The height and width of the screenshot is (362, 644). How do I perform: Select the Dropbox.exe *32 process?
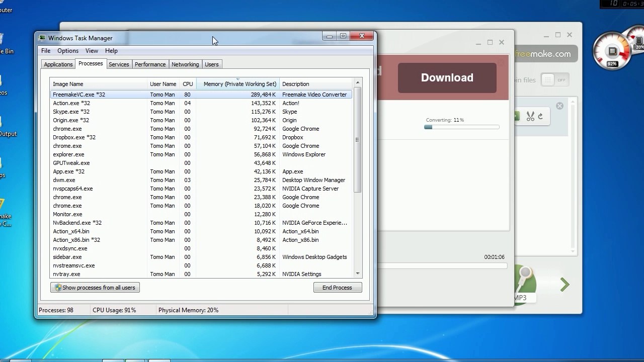(x=201, y=137)
